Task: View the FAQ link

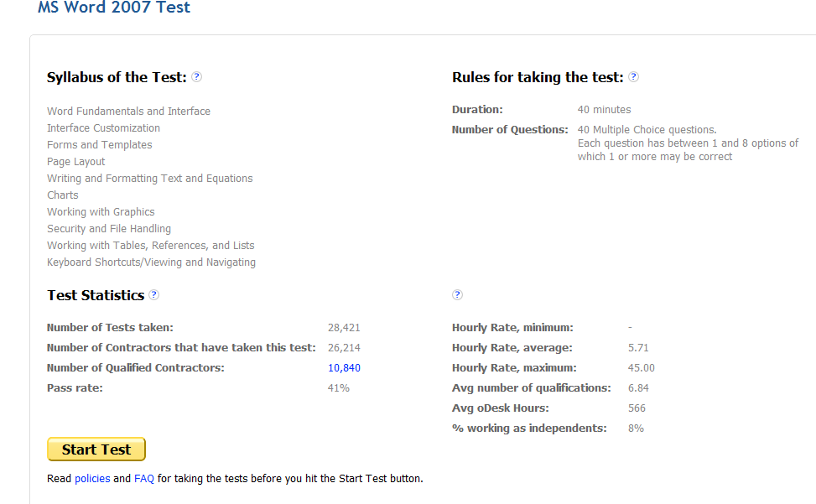Action: tap(143, 478)
